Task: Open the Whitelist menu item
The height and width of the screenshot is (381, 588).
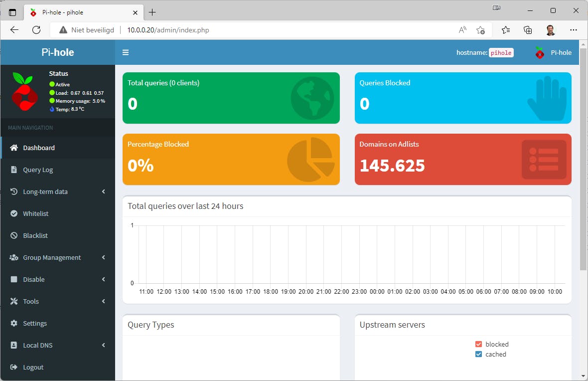Action: coord(58,213)
